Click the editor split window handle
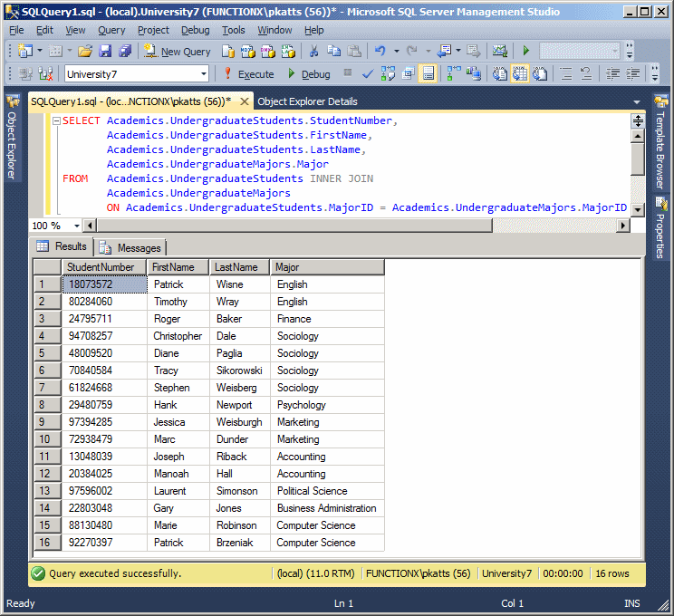Viewport: 674px width, 616px height. (x=638, y=120)
